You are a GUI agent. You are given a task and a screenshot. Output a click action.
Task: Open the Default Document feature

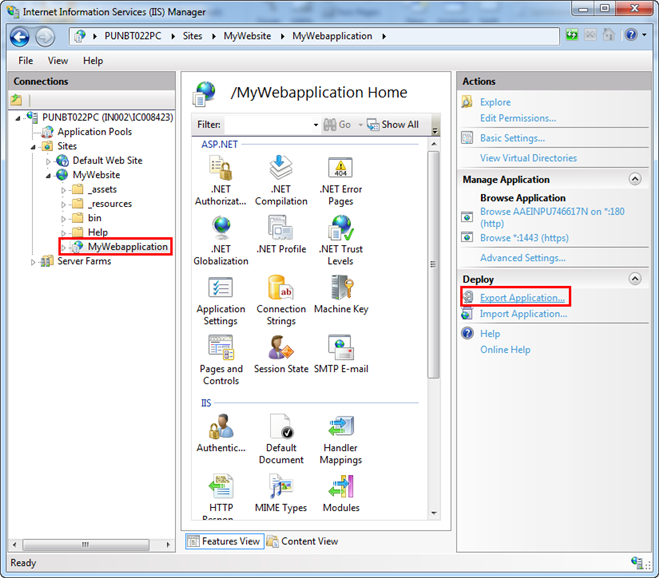[x=281, y=428]
